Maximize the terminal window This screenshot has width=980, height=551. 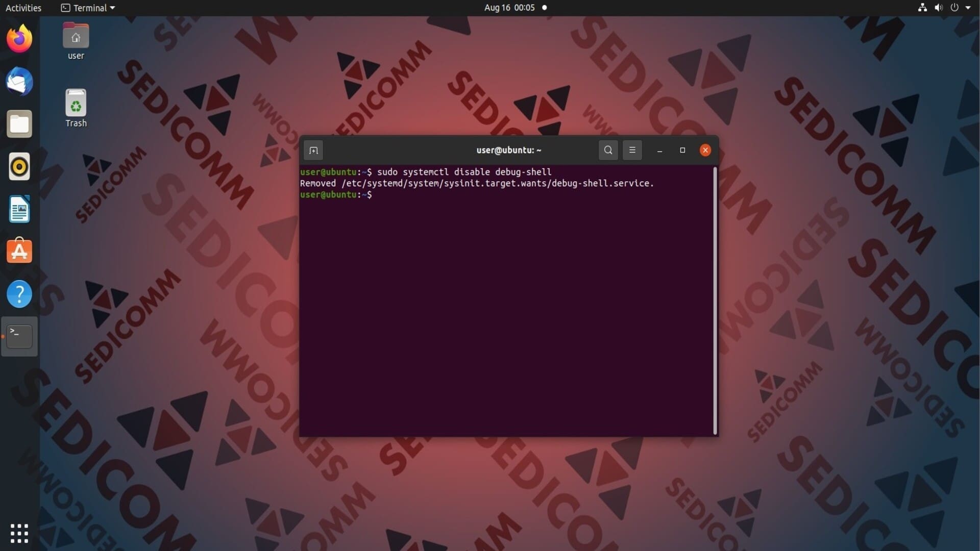pos(682,150)
